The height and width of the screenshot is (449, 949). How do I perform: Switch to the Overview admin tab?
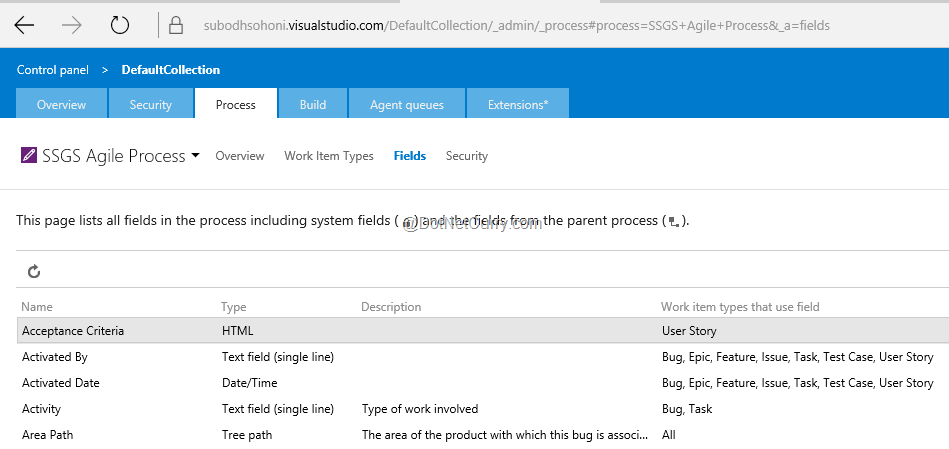(x=61, y=104)
